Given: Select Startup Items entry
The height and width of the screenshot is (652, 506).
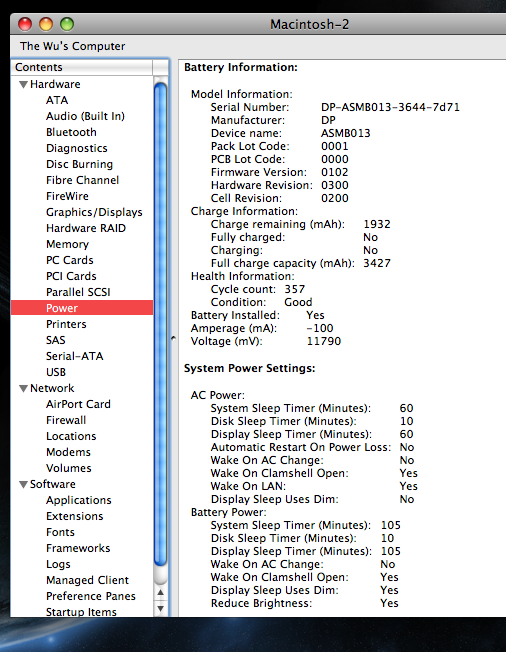Looking at the screenshot, I should (81, 612).
